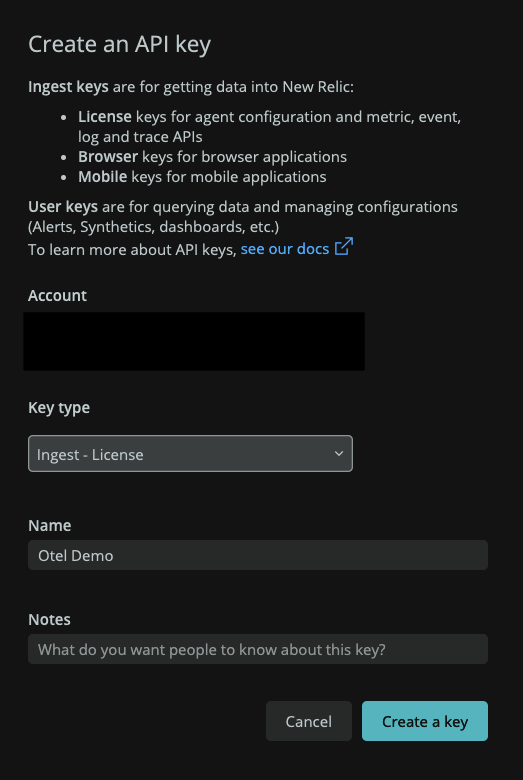The width and height of the screenshot is (523, 780).
Task: Click the Key type dropdown chevron arrow
Action: [x=339, y=454]
